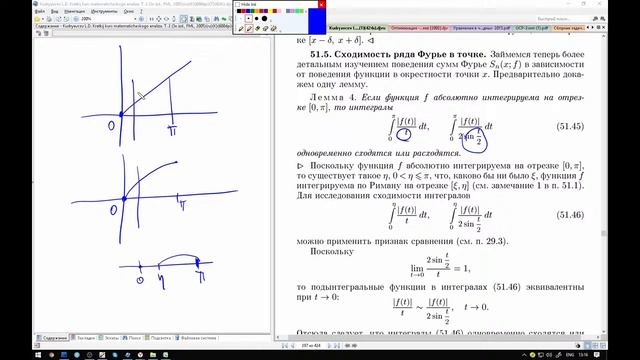This screenshot has height=360, width=640.
Task: Open the Окно menu
Action: point(129,11)
